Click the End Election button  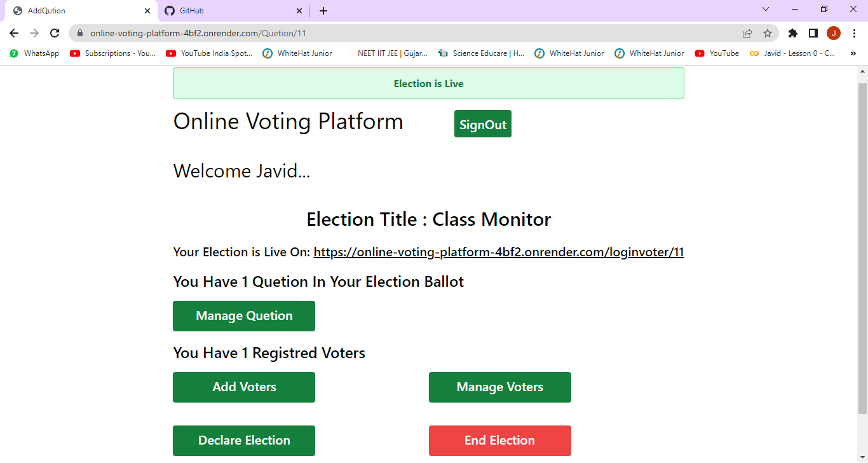tap(499, 440)
